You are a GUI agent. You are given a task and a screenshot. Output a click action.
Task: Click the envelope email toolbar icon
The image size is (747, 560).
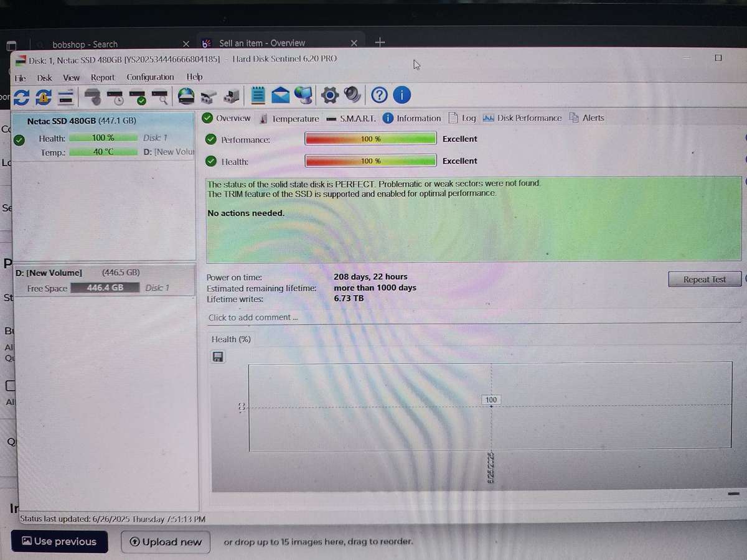[281, 96]
